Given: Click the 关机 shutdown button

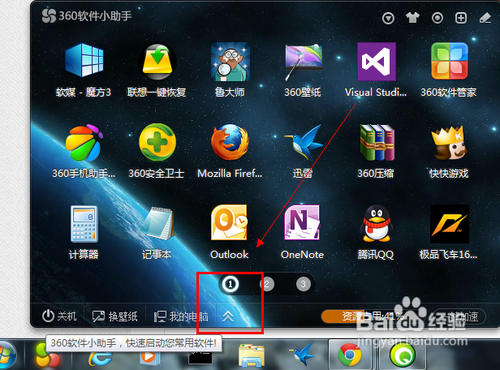Looking at the screenshot, I should 59,316.
